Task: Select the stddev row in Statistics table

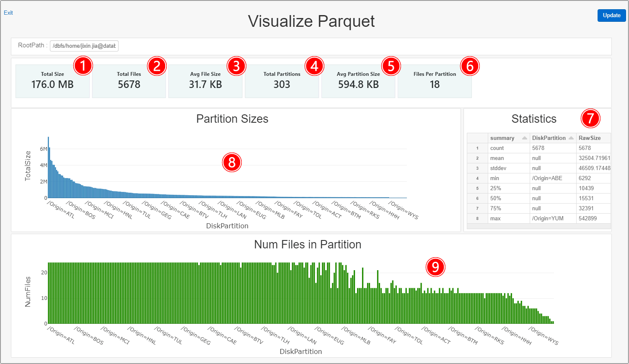Action: point(498,168)
